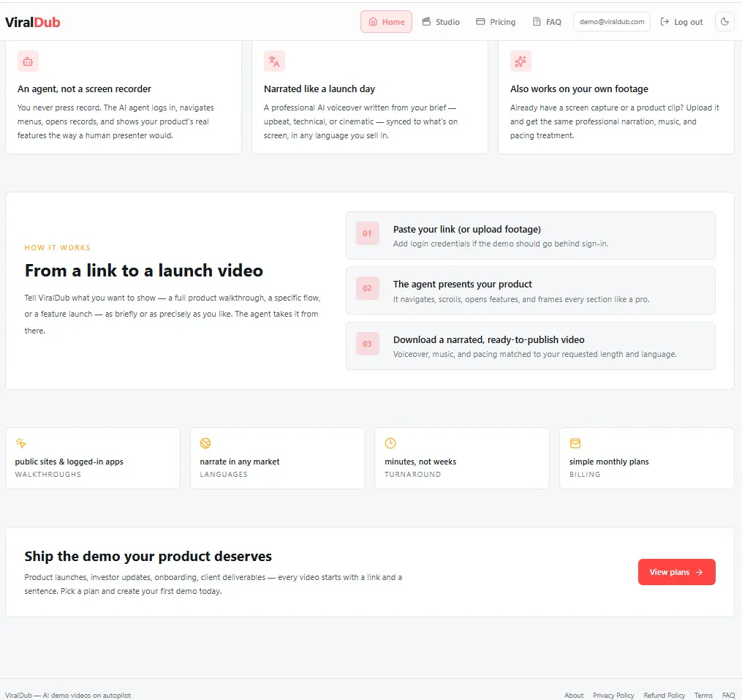Click the 'An agent, not a screen recorder' heading

pyautogui.click(x=84, y=89)
